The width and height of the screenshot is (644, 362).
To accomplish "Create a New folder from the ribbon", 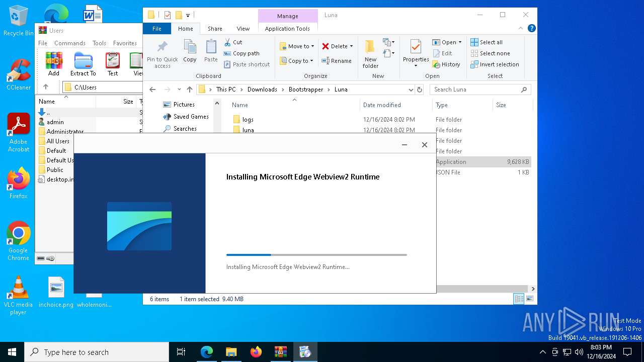I will click(370, 54).
